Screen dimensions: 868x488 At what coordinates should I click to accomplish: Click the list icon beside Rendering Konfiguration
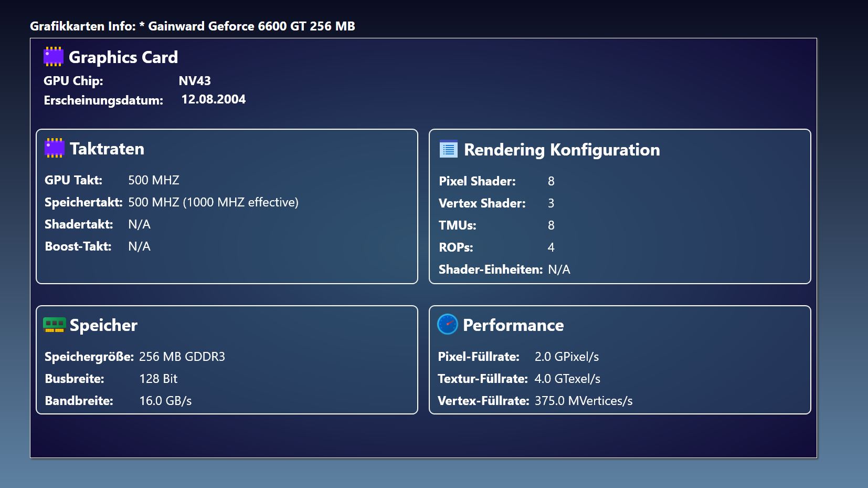coord(449,149)
